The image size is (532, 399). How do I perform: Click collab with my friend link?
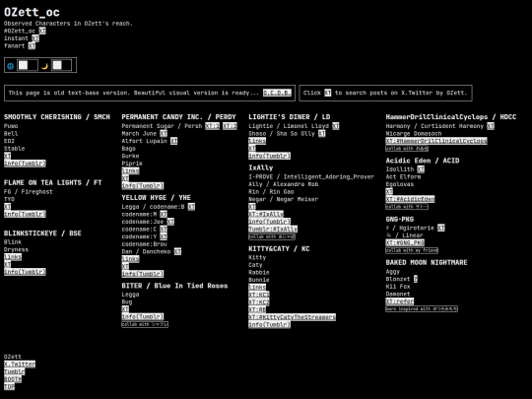click(x=412, y=250)
